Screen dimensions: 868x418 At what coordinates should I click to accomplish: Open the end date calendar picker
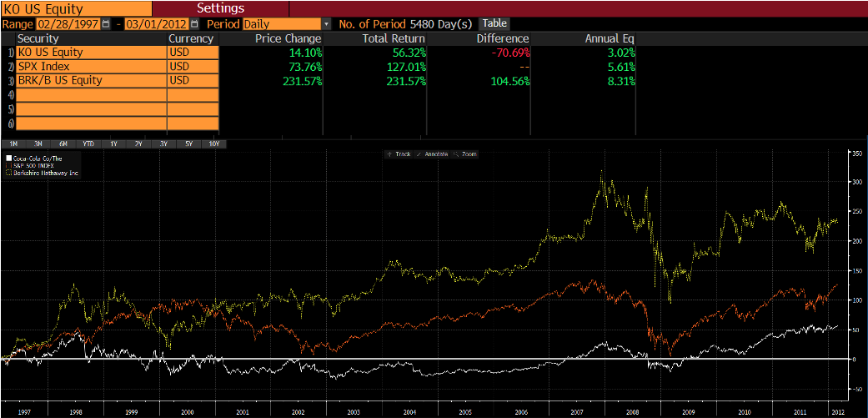pyautogui.click(x=194, y=24)
